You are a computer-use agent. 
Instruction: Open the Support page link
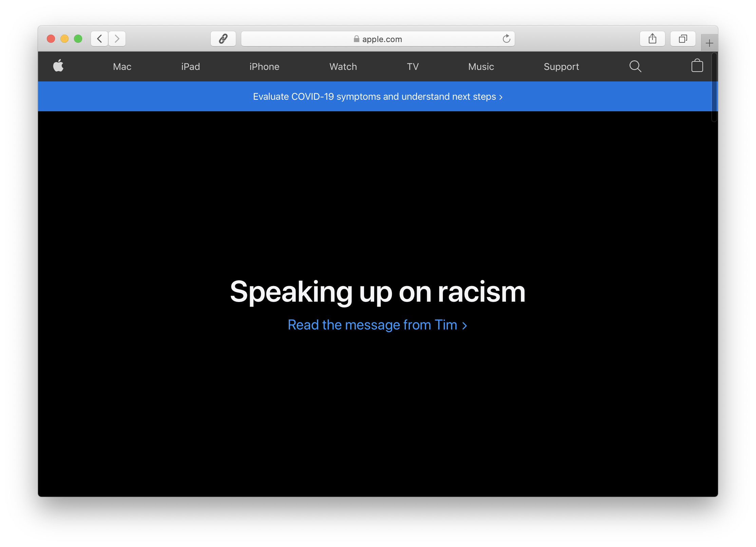(x=561, y=67)
